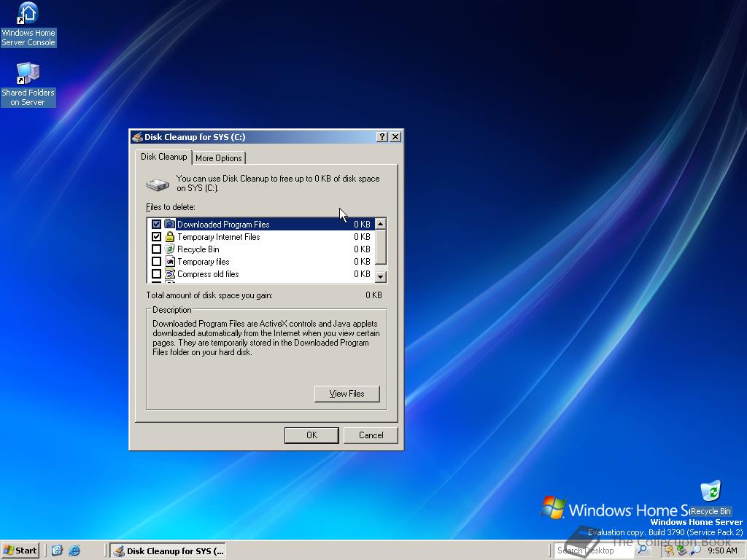Click Cancel to dismiss dialog
The height and width of the screenshot is (560, 747).
click(x=371, y=435)
